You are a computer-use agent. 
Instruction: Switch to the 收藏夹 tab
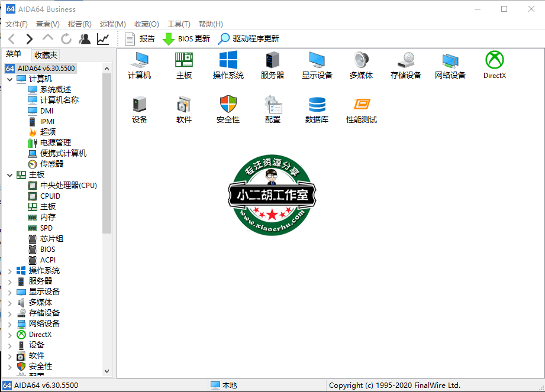46,55
